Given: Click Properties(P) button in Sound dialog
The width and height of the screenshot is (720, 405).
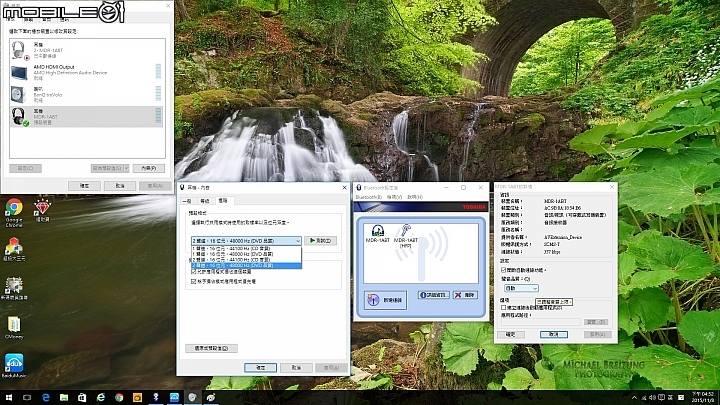Looking at the screenshot, I should point(149,169).
